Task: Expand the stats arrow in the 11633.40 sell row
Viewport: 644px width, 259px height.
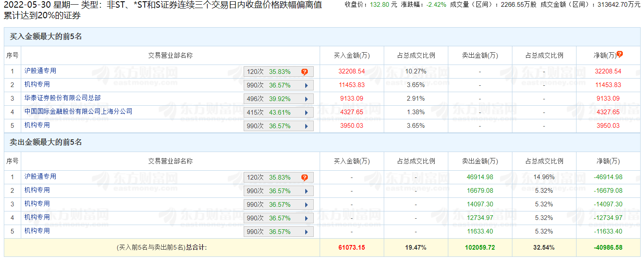Action: coord(306,232)
